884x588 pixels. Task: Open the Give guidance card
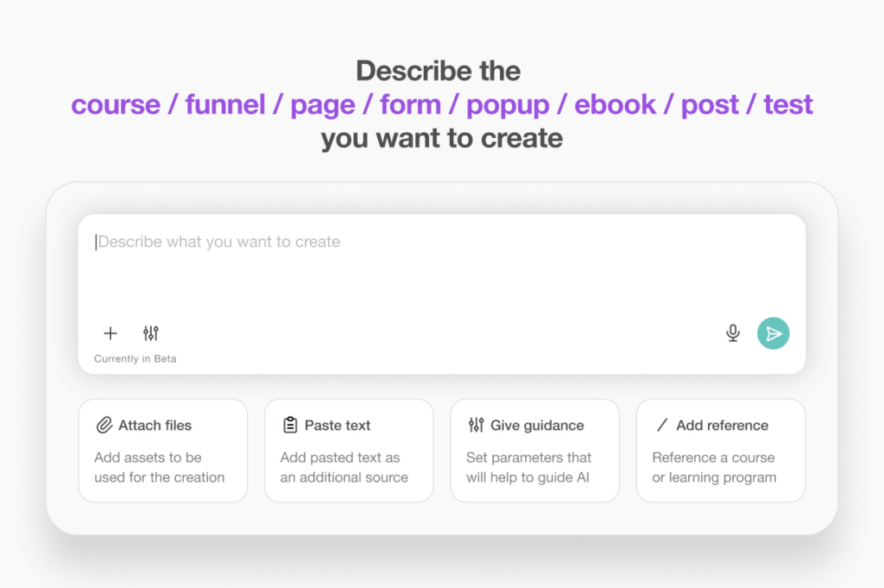pos(535,451)
